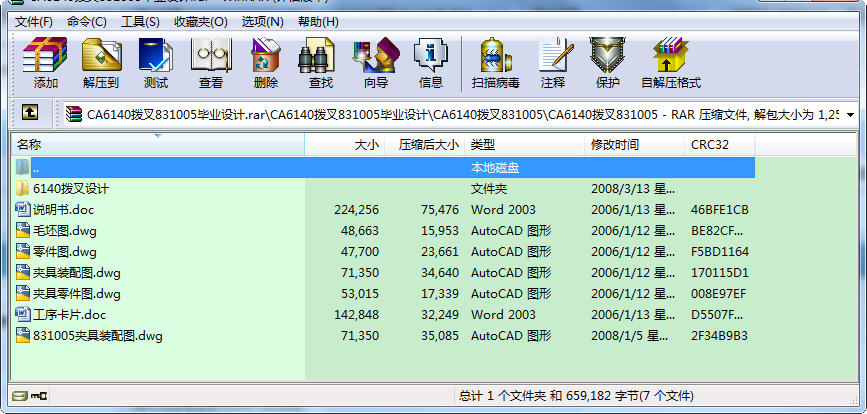Start 扫描病毒 (virus scan)
This screenshot has width=867, height=414.
click(495, 56)
